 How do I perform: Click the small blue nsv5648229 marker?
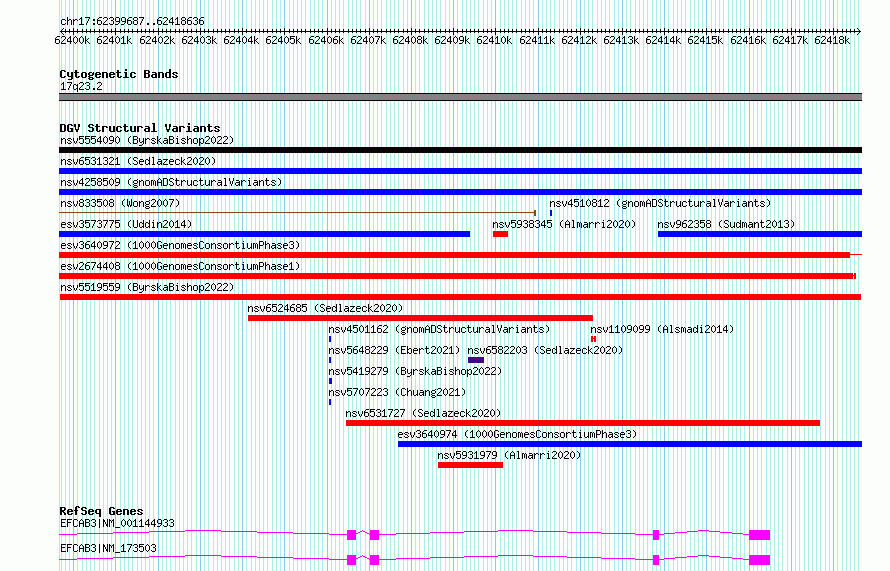pos(330,360)
